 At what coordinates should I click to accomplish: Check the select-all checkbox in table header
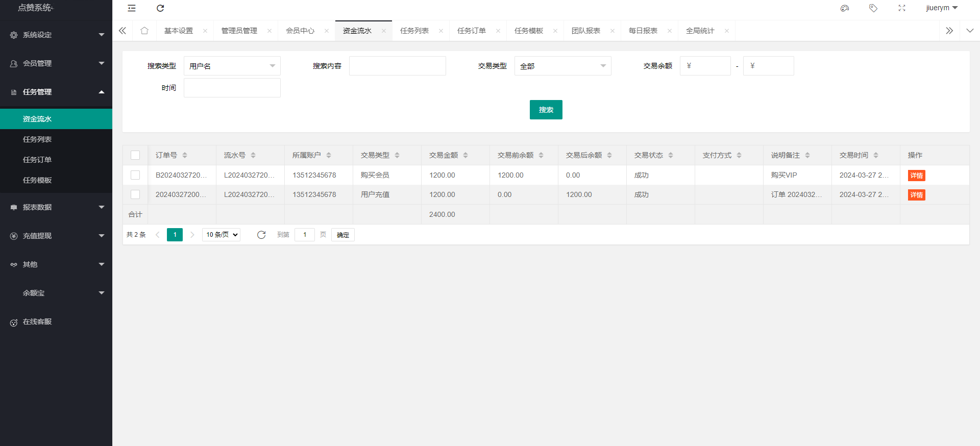[x=135, y=155]
